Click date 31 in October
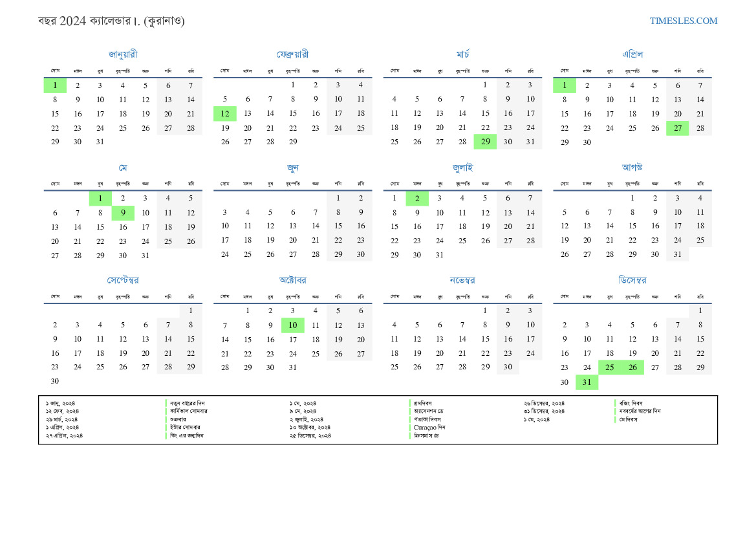The width and height of the screenshot is (756, 535). 293,367
